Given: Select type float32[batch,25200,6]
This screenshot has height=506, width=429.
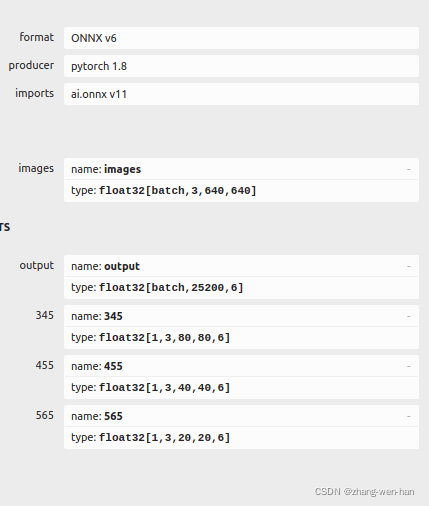Looking at the screenshot, I should click(x=157, y=287).
